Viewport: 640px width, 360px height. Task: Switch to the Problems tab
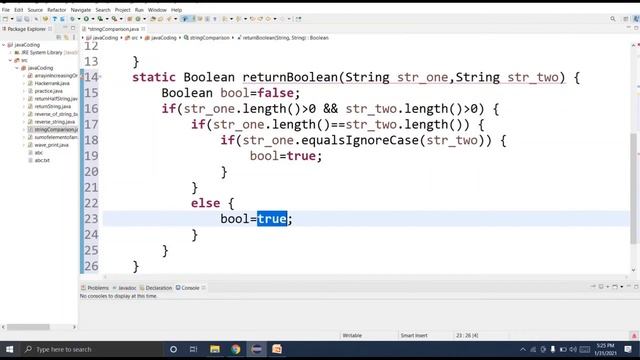click(x=95, y=288)
